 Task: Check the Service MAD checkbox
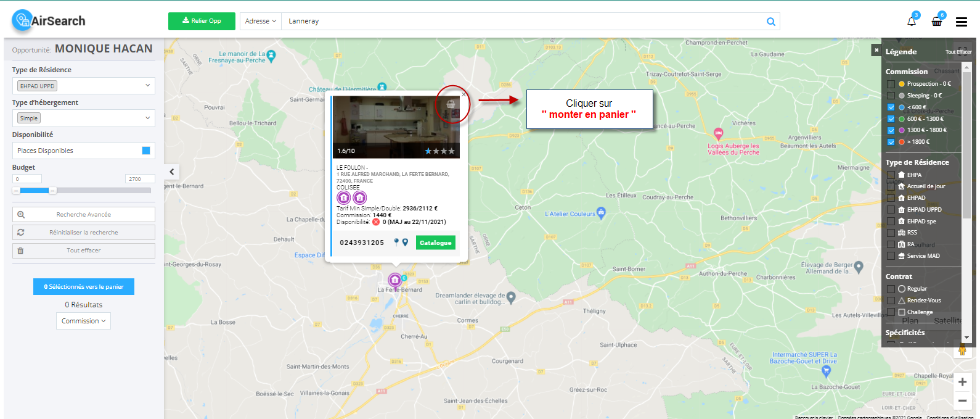(x=891, y=256)
